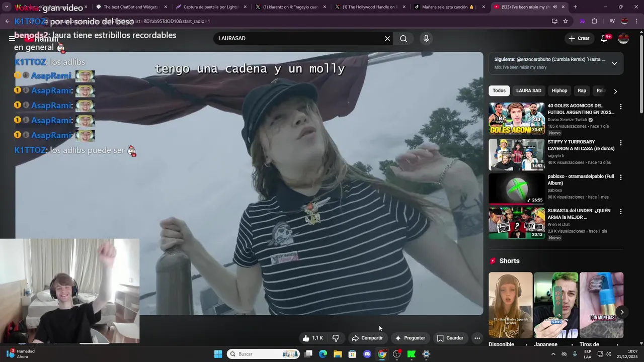Open options for pabloxo Full Album
Image resolution: width=644 pixels, height=362 pixels.
621,177
